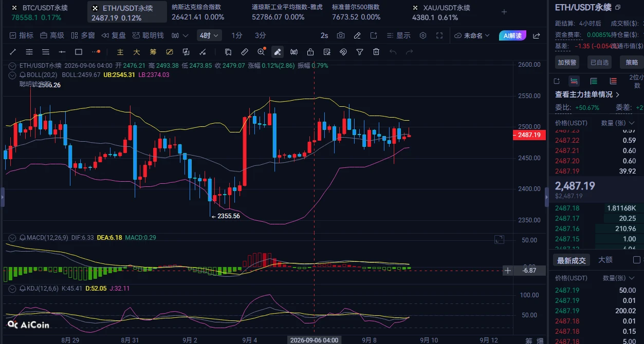Open the 多窗 multi-window layout

coord(83,35)
